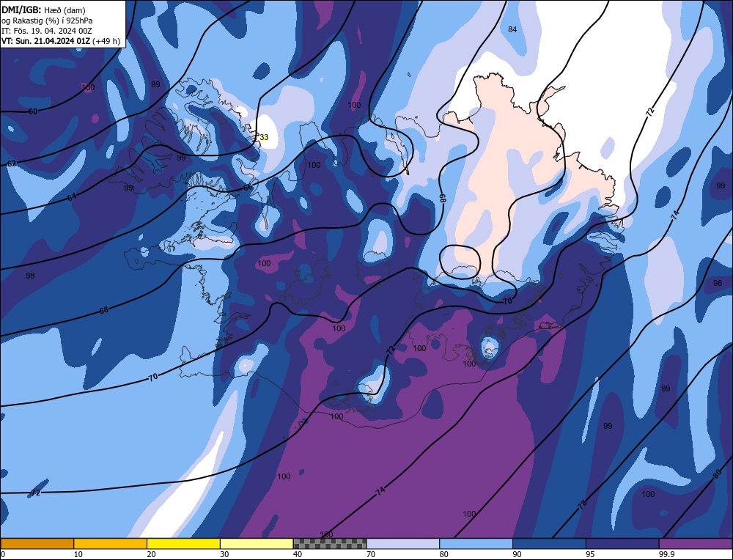Click the 'IT: Fös. 19. 04. 2024 00Z' line
Viewport: 733px width, 560px height.
coord(46,31)
